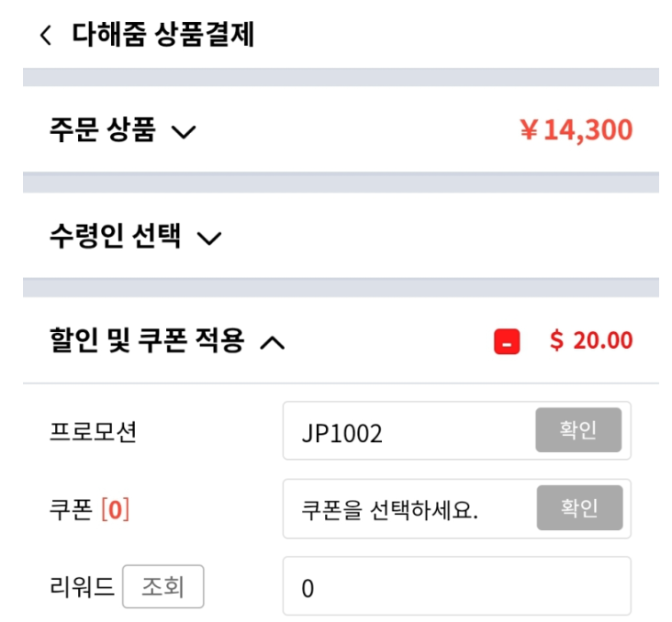This screenshot has width=672, height=622.
Task: Expand the 수령인 선택 section chevron
Action: tap(209, 239)
